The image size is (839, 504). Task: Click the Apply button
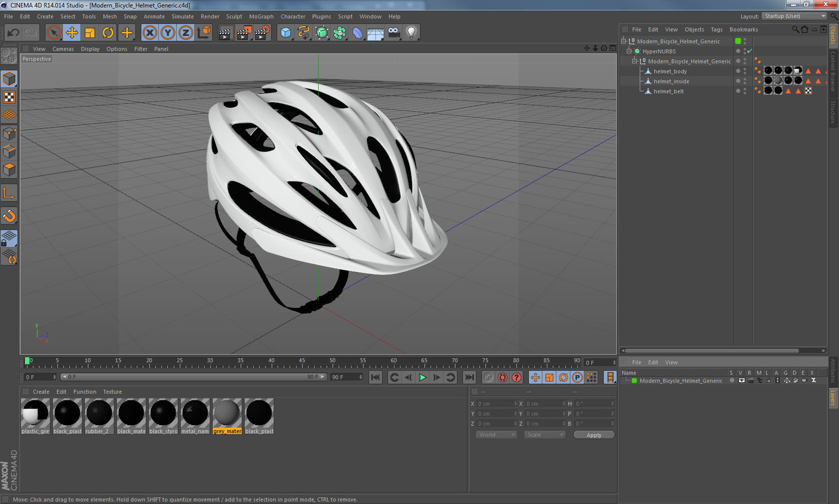(594, 435)
